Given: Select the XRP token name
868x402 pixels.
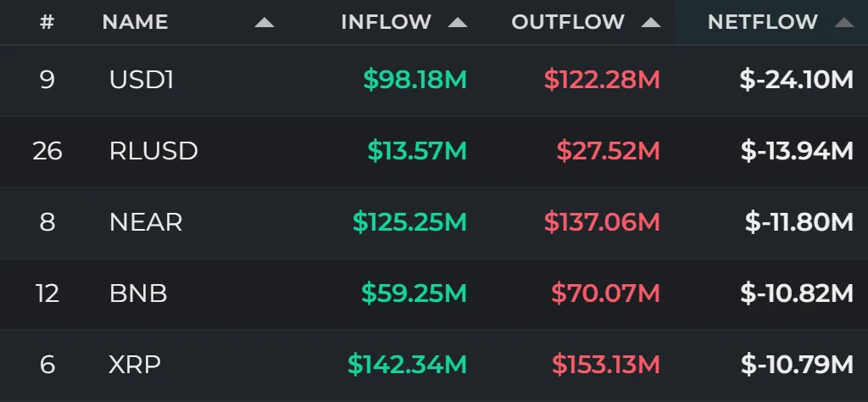Looking at the screenshot, I should 135,365.
